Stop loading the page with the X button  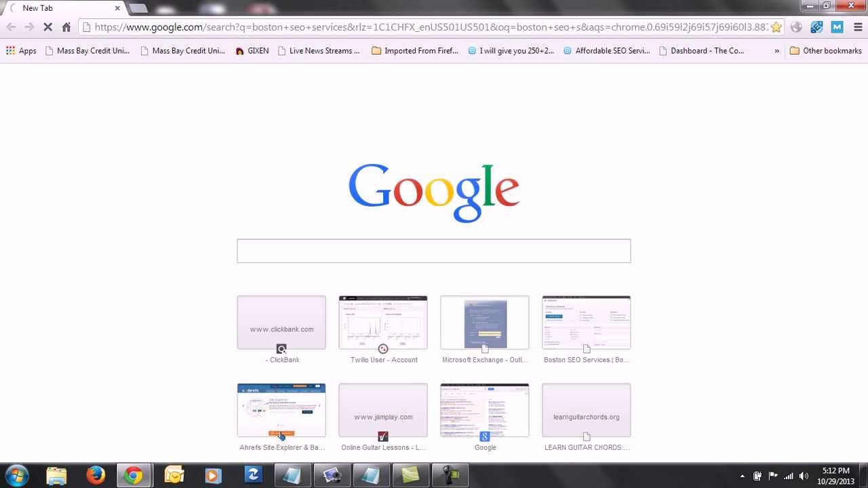47,27
